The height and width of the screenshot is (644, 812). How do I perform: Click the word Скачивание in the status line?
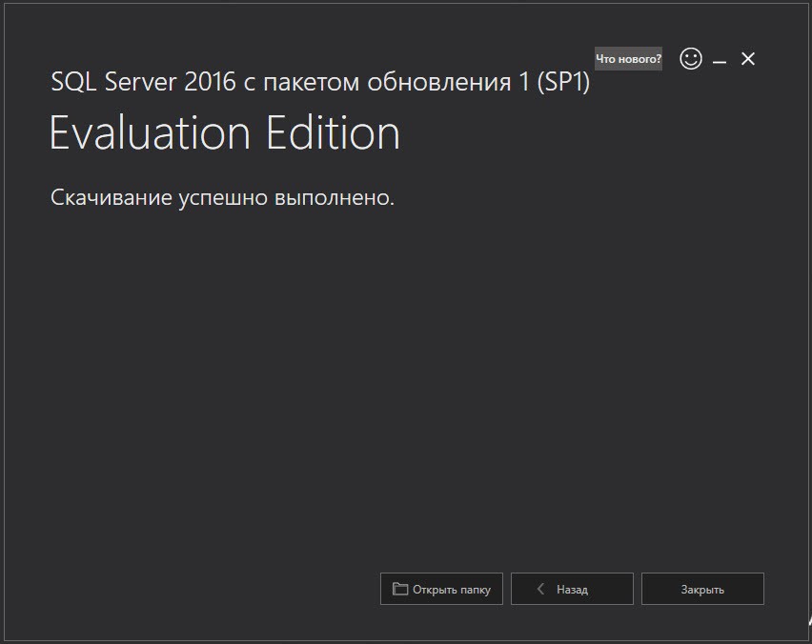[111, 198]
